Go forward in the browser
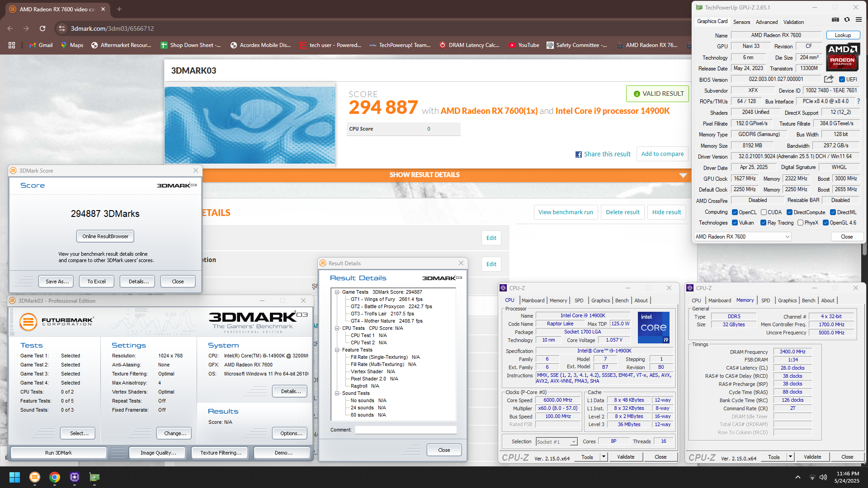868x488 pixels. pyautogui.click(x=26, y=28)
